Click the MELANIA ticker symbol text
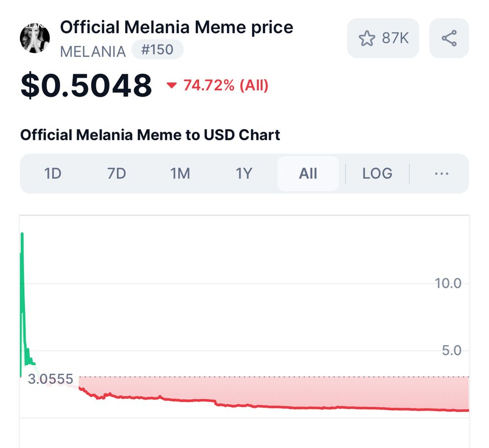 click(x=93, y=51)
